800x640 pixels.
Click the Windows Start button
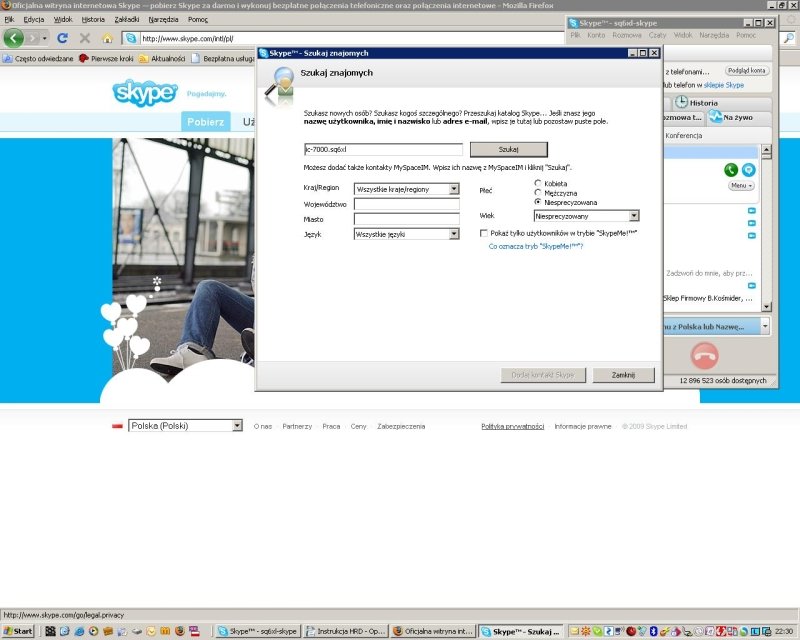(18, 631)
